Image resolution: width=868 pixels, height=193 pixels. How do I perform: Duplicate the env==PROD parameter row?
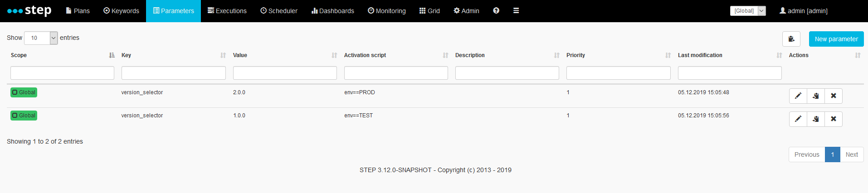(816, 96)
